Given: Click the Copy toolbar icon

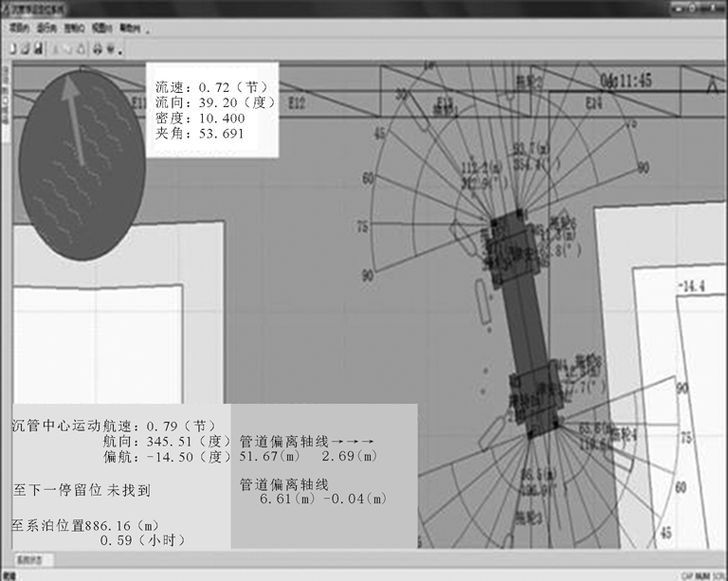Looking at the screenshot, I should (x=67, y=47).
